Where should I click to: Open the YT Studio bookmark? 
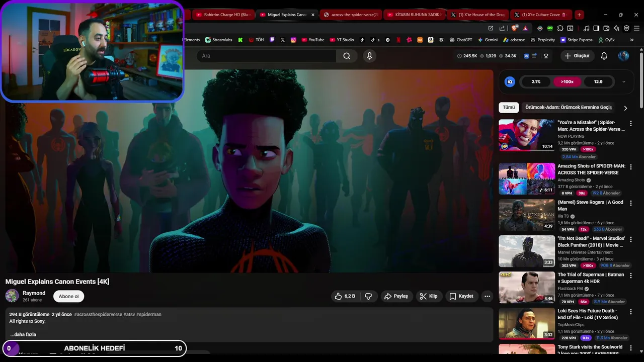342,40
